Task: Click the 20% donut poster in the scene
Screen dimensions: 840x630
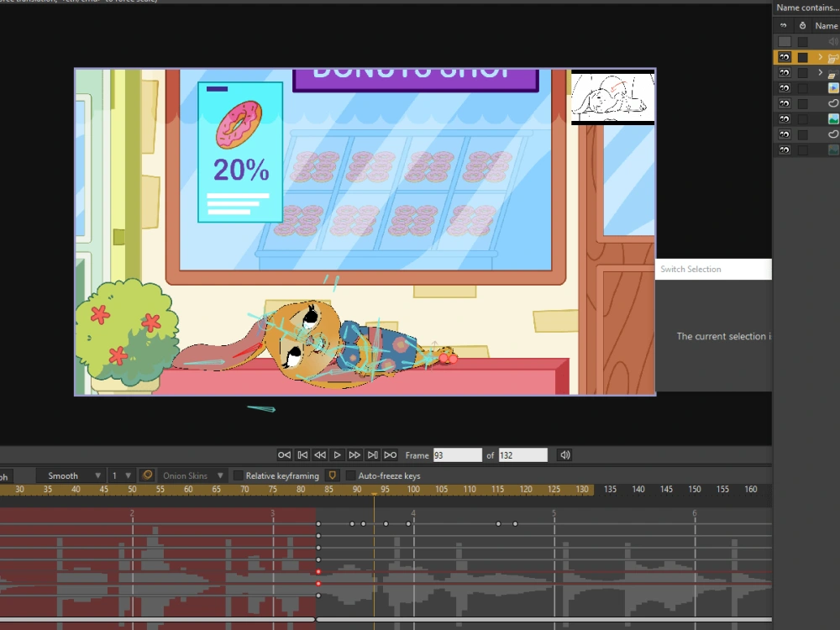Action: pyautogui.click(x=240, y=152)
